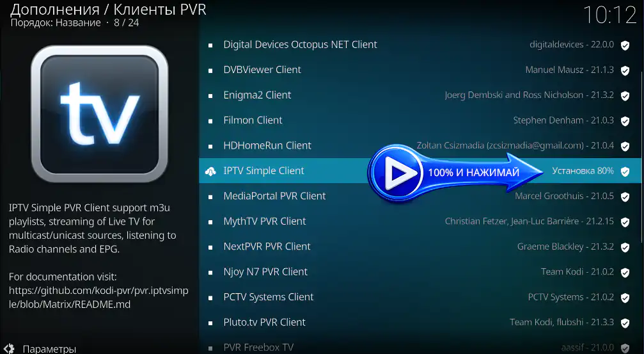Screen dimensions: 644x354
Task: Click the square bullet beside NextPVR PVR Client
Action: (210, 248)
